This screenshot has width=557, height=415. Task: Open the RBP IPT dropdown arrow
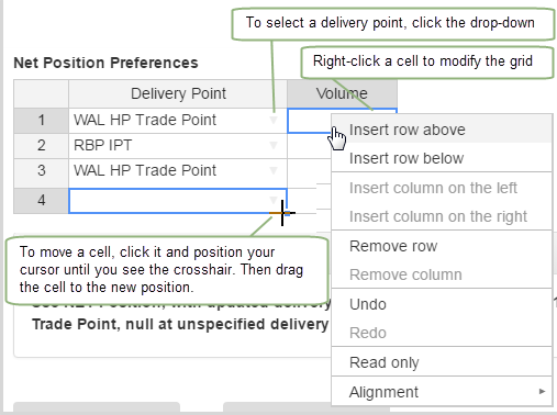(273, 145)
